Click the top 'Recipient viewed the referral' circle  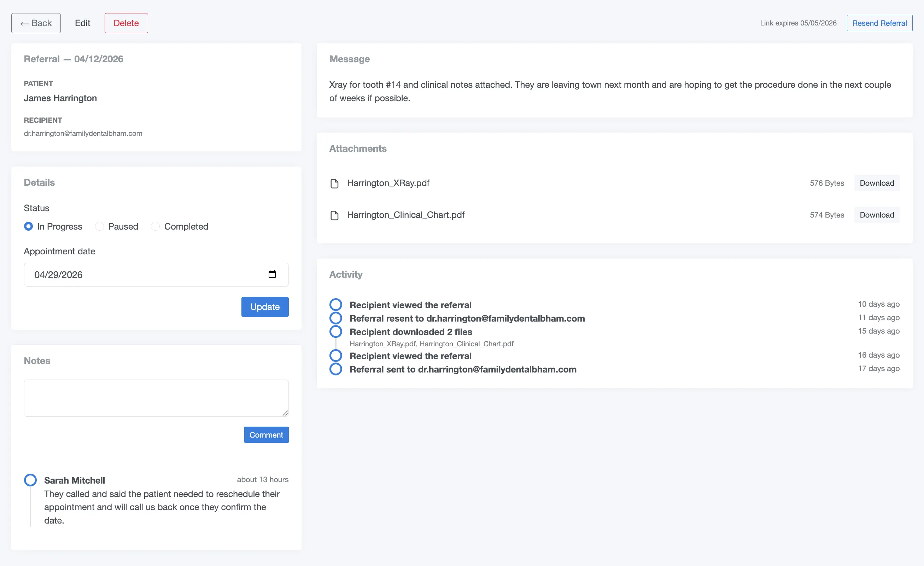[x=335, y=304]
